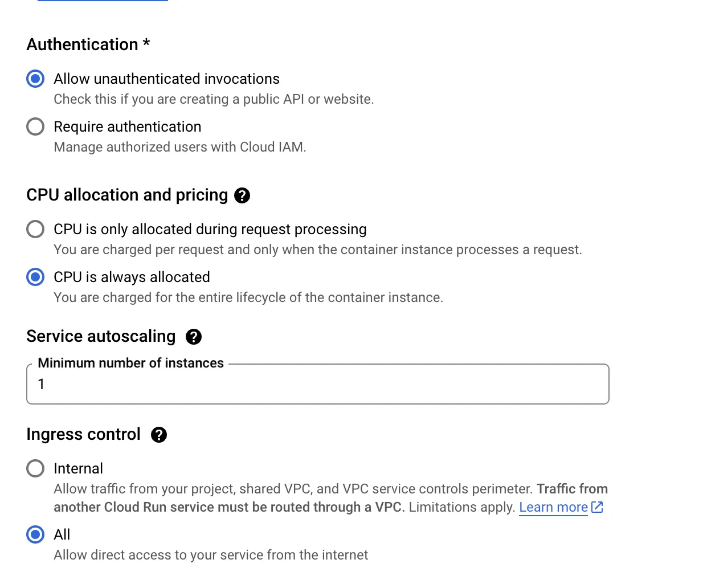Click the Service autoscaling heading text
Screen dimensions: 703x588
tap(101, 336)
